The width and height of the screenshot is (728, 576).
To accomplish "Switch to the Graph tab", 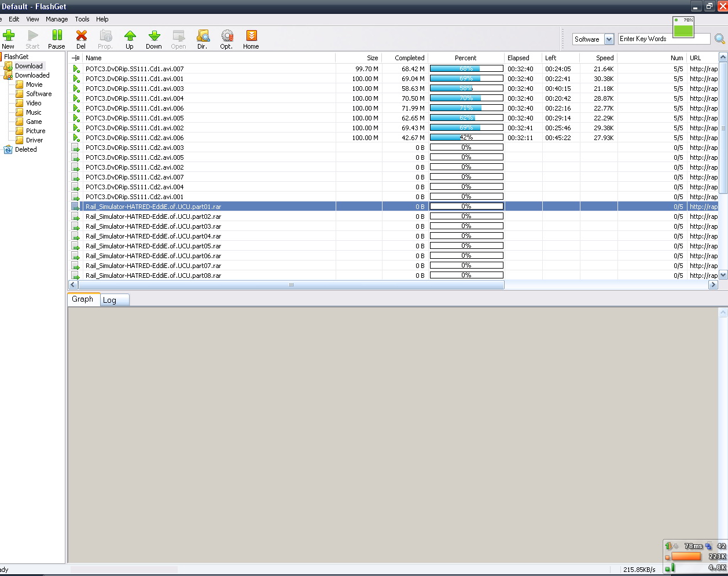I will point(83,299).
